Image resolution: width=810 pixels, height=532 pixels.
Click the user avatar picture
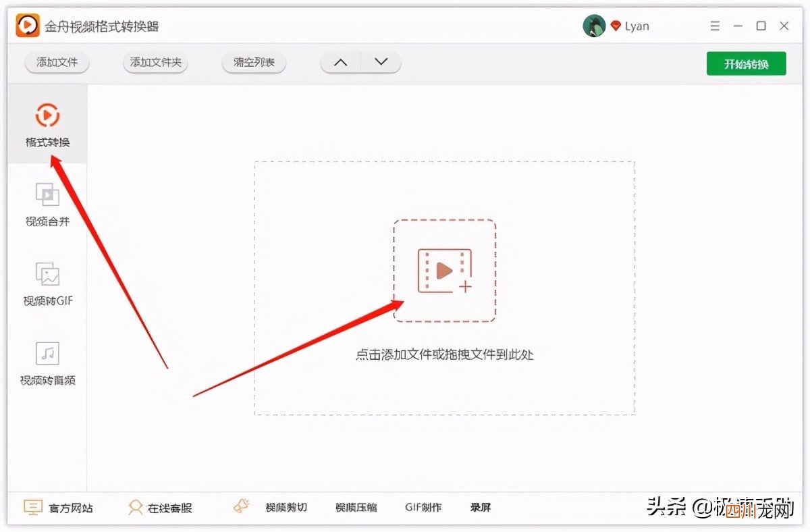click(594, 26)
